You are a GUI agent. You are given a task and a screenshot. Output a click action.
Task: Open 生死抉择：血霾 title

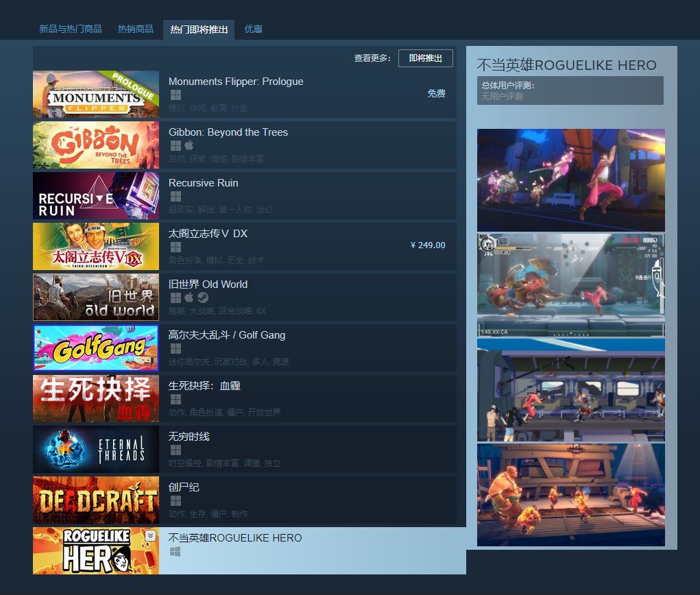(x=204, y=386)
